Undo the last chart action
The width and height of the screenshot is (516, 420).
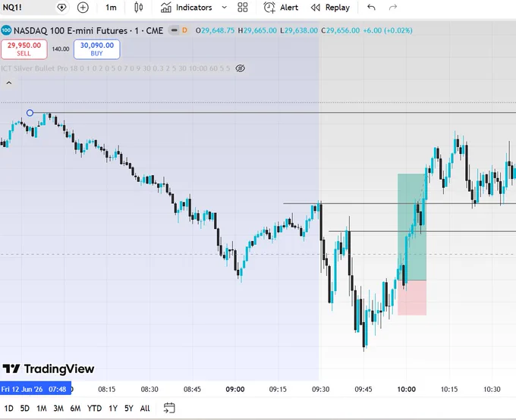(x=371, y=8)
